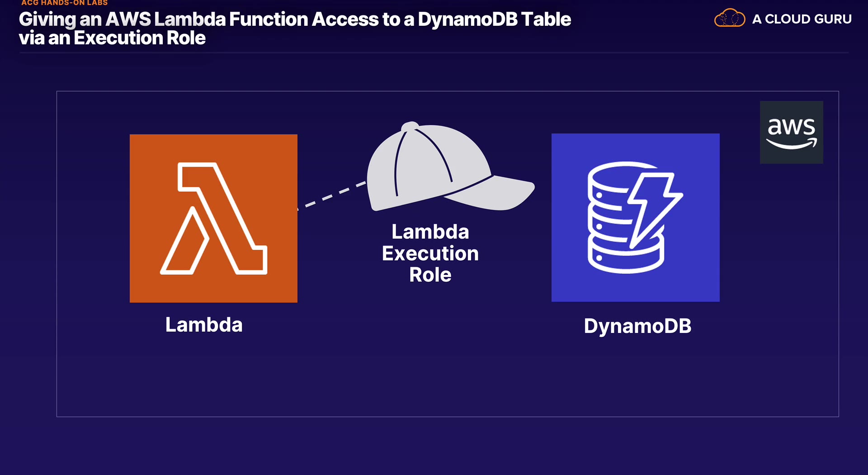Image resolution: width=868 pixels, height=475 pixels.
Task: Click the baseball cap role icon
Action: (434, 168)
